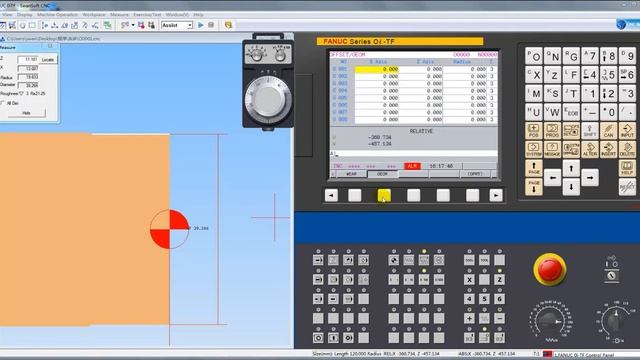Click the EOB key on keypad
This screenshot has height=360, width=640.
(571, 112)
